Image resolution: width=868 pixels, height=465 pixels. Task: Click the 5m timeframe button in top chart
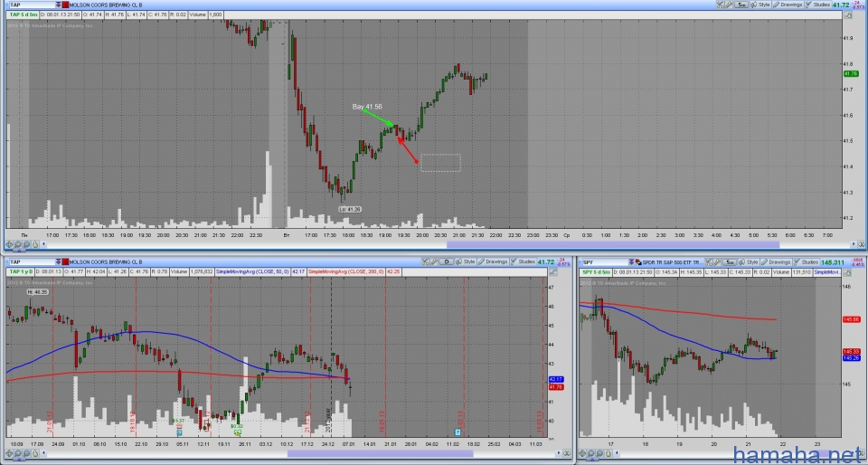coord(741,5)
